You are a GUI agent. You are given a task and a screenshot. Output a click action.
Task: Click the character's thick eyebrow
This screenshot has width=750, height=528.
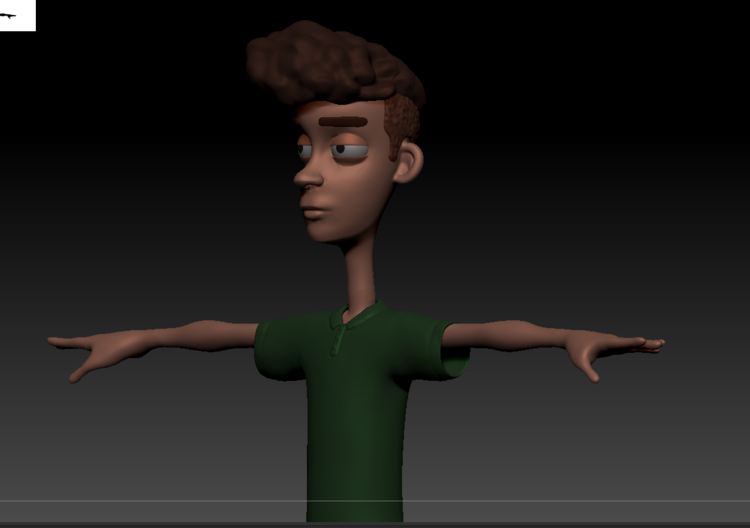[343, 122]
